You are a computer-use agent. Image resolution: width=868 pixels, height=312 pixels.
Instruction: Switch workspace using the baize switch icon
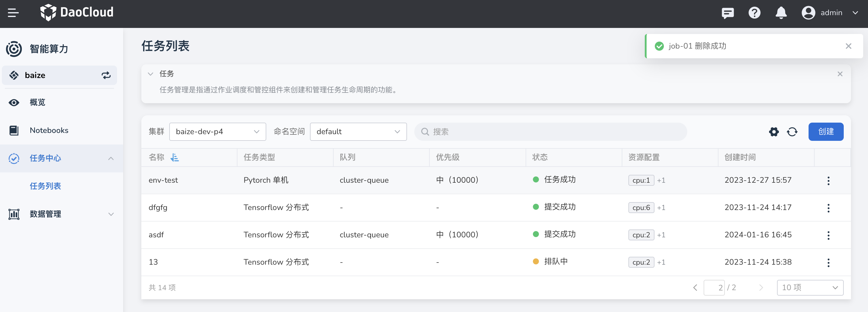(x=106, y=75)
